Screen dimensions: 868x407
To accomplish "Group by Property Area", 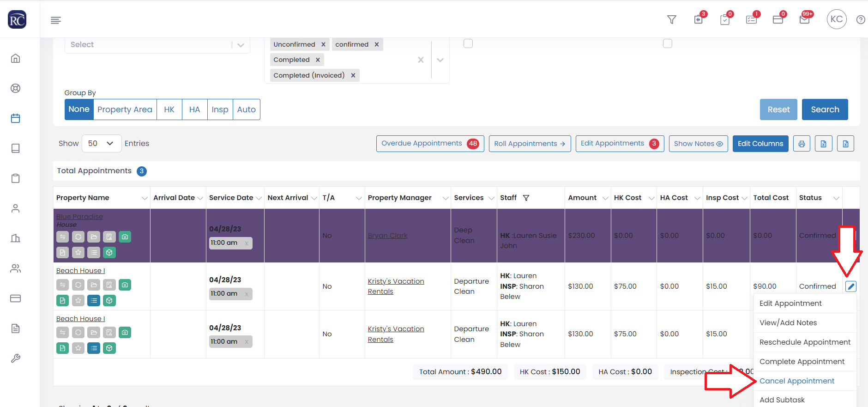I will click(125, 109).
